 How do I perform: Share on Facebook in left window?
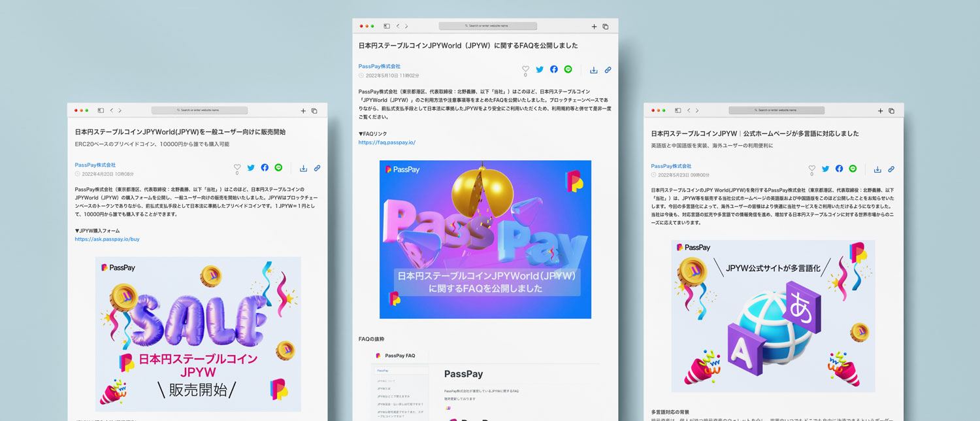[x=265, y=168]
